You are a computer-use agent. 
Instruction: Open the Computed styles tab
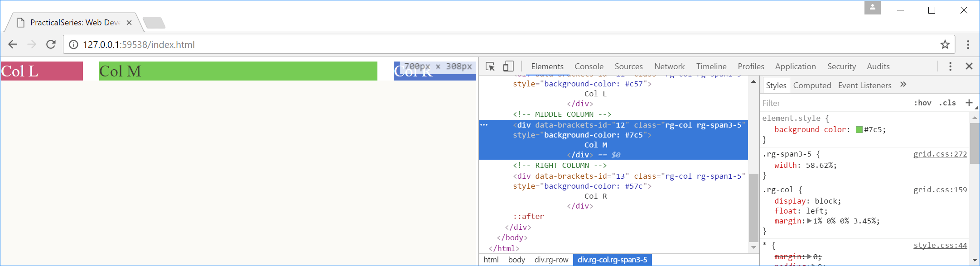click(812, 85)
